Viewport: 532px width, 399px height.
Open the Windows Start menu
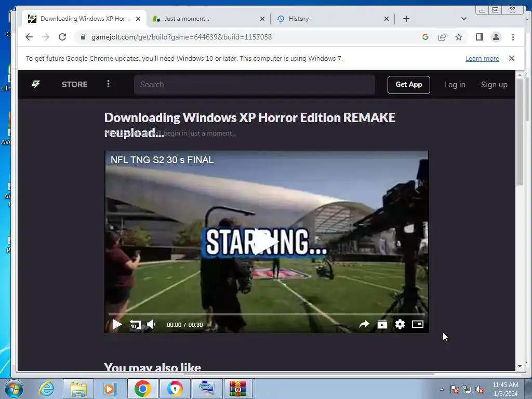[14, 389]
